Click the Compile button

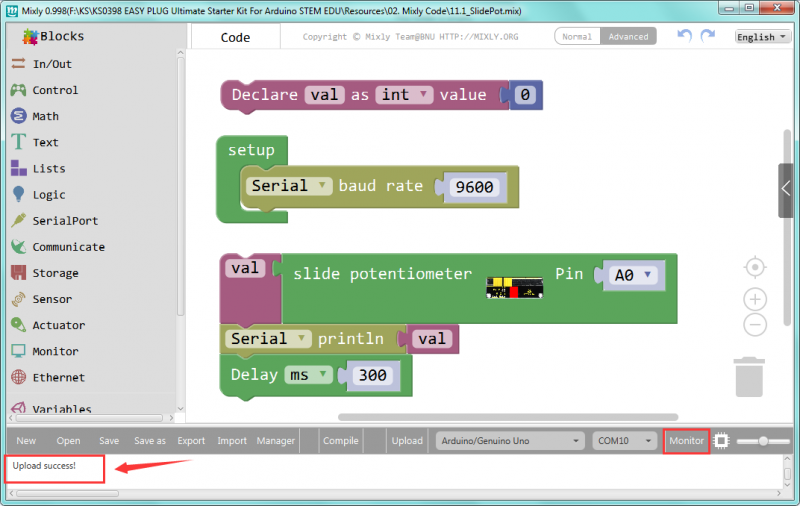click(340, 441)
